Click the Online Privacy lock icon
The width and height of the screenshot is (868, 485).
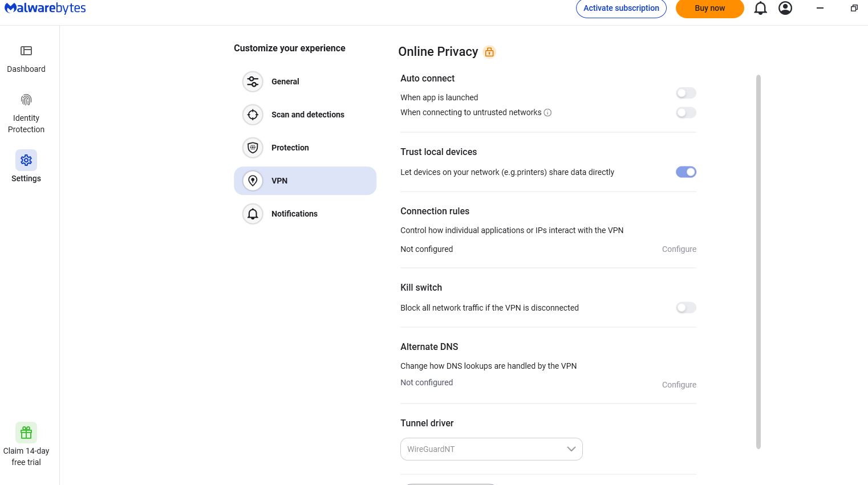pos(489,52)
